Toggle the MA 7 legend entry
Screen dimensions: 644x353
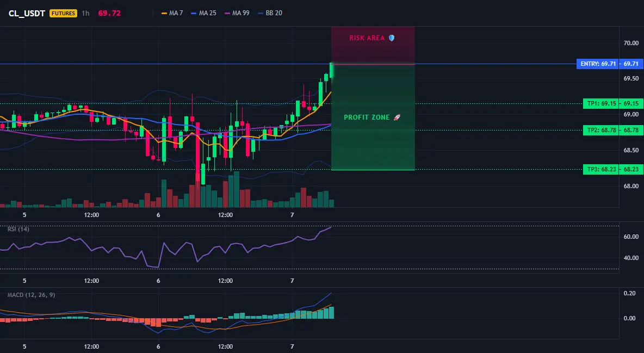tap(172, 13)
